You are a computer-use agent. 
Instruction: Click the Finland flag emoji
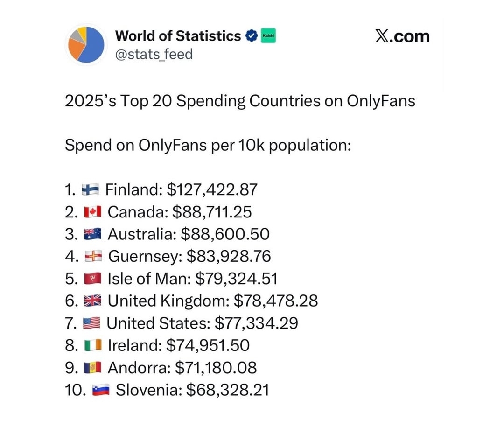coord(90,190)
